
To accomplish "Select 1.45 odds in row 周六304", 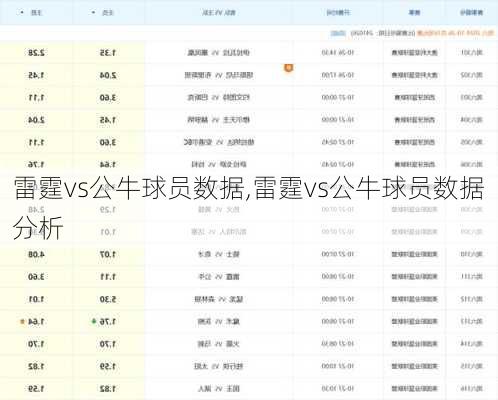I will 108,120.
